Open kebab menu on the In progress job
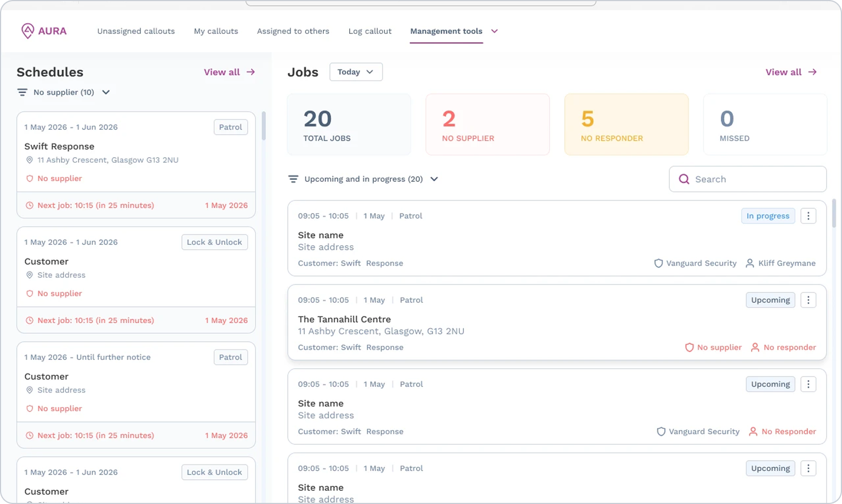842x504 pixels. (808, 216)
